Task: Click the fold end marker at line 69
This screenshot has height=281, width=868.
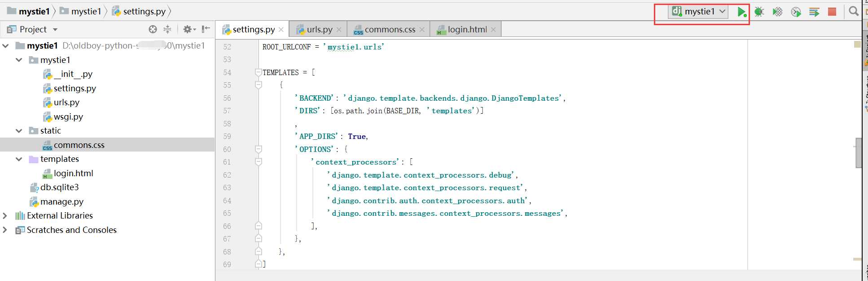Action: point(258,264)
